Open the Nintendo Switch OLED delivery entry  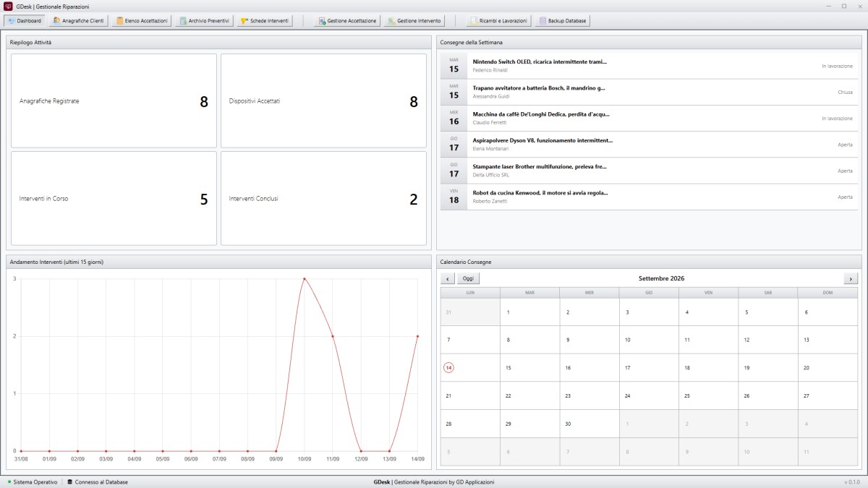(x=649, y=66)
